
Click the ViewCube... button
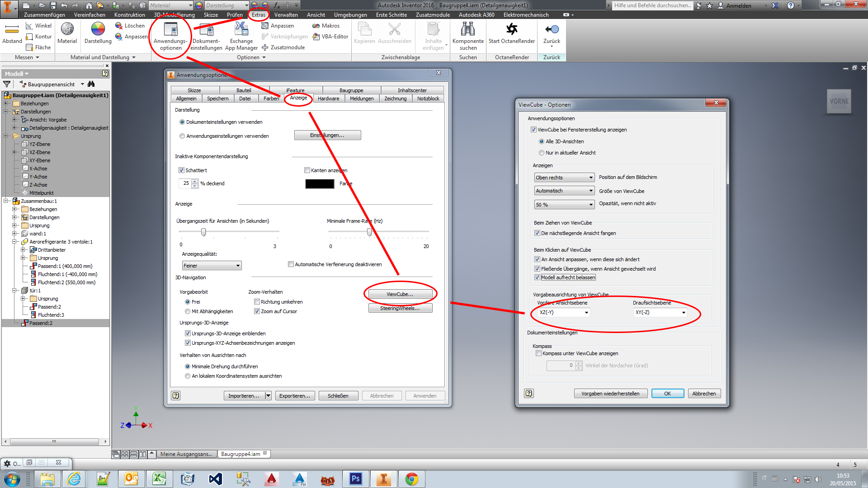tap(400, 294)
